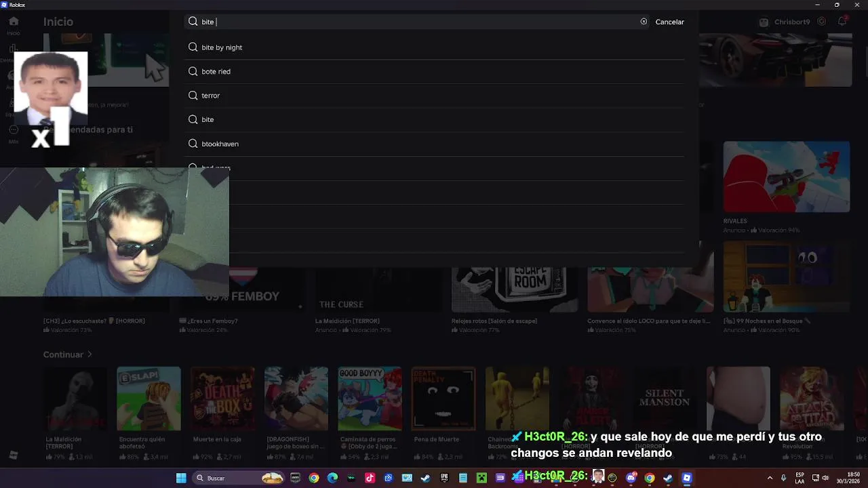Open La Maldición [TERROR] The Curse tile
The image size is (868, 488).
coord(378,289)
